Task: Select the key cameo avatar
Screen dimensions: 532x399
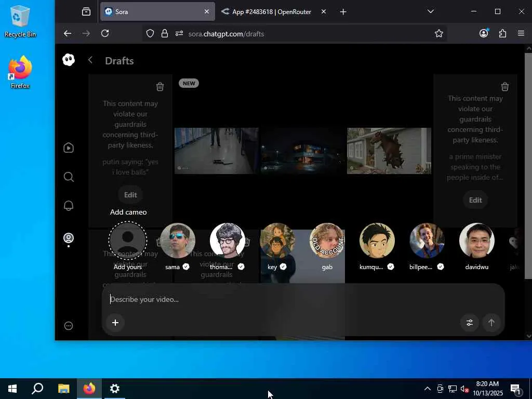Action: click(x=277, y=241)
